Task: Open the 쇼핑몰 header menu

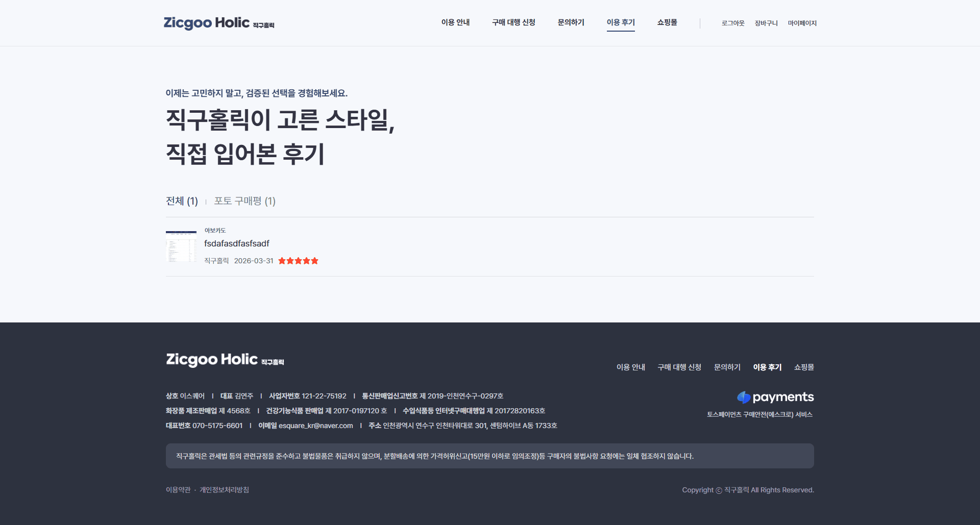Action: pyautogui.click(x=667, y=22)
